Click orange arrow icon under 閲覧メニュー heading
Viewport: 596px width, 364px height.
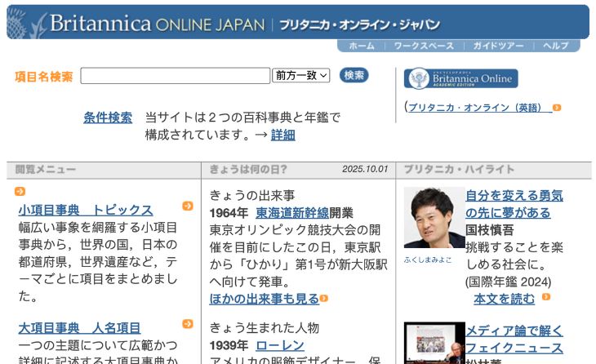click(20, 192)
